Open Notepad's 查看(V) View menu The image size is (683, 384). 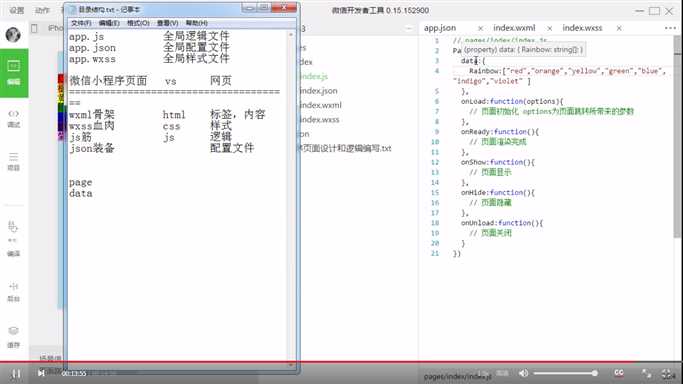(x=167, y=23)
